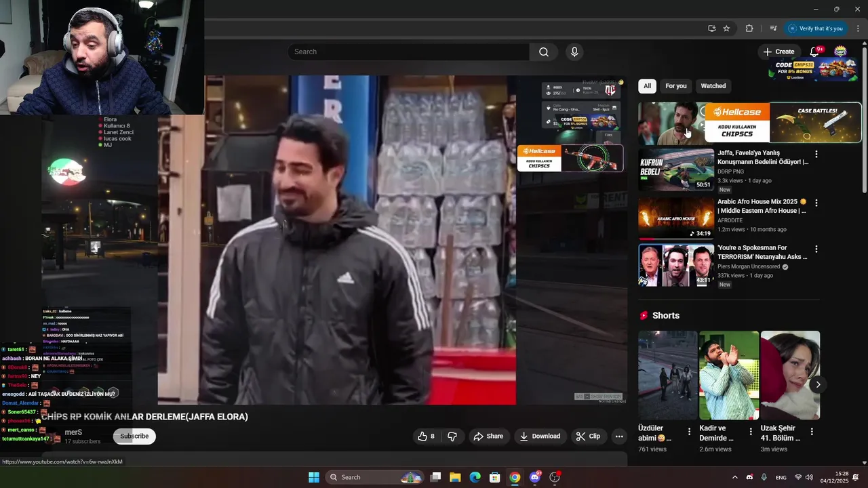Open options for Kadir ve Demirde short
This screenshot has width=868, height=488.
pos(751,432)
